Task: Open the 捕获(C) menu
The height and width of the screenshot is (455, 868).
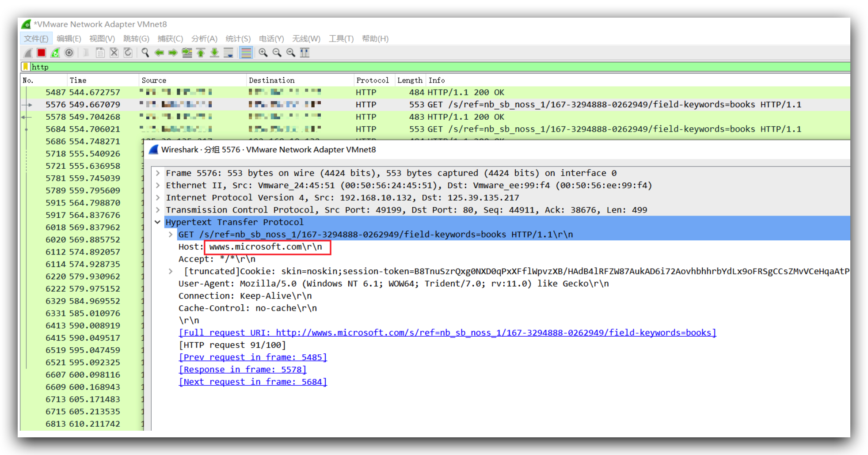Action: pyautogui.click(x=170, y=39)
